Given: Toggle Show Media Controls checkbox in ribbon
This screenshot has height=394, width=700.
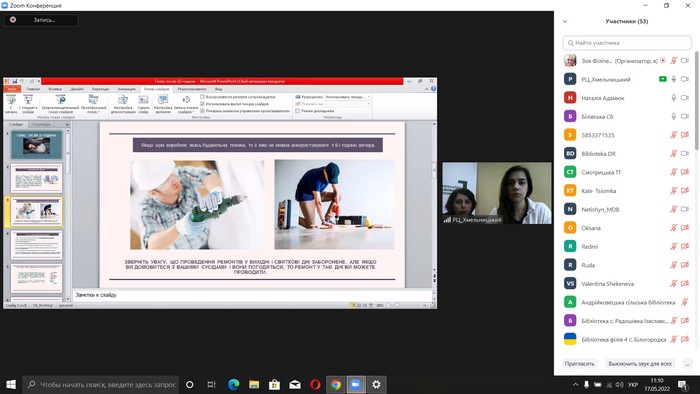Looking at the screenshot, I should (202, 111).
